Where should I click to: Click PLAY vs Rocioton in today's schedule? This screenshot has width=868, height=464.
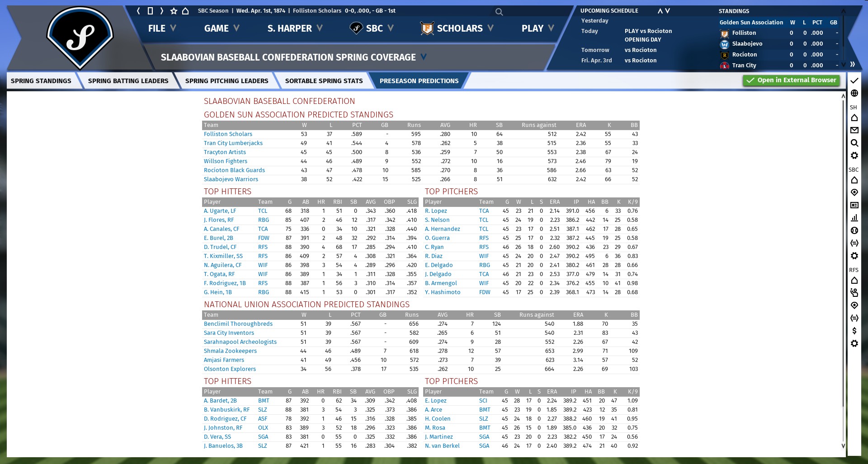648,31
